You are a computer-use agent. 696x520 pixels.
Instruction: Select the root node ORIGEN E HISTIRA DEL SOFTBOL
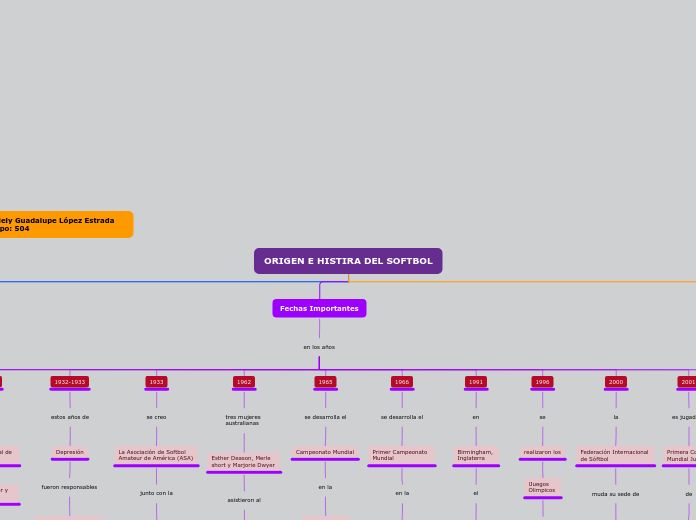[x=348, y=261]
